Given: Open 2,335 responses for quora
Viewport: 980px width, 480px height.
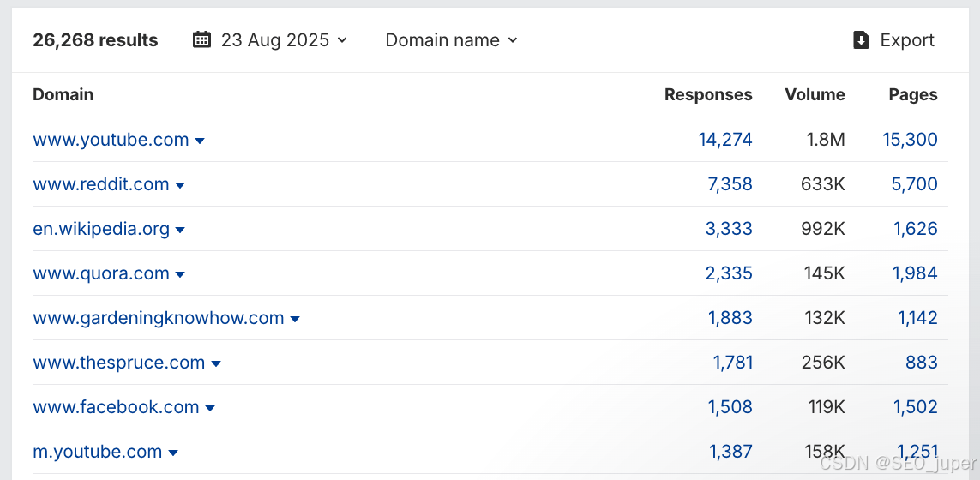Looking at the screenshot, I should (729, 273).
